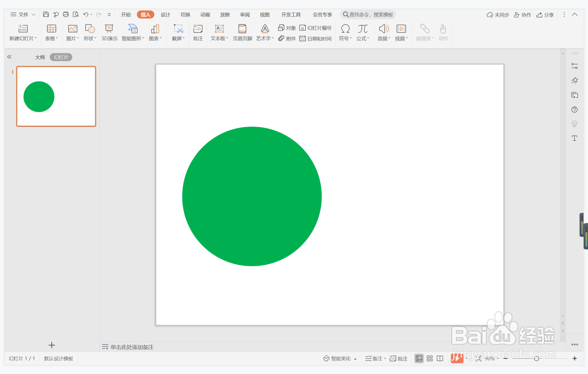
Task: Open the 动画 animation tab
Action: (x=205, y=15)
